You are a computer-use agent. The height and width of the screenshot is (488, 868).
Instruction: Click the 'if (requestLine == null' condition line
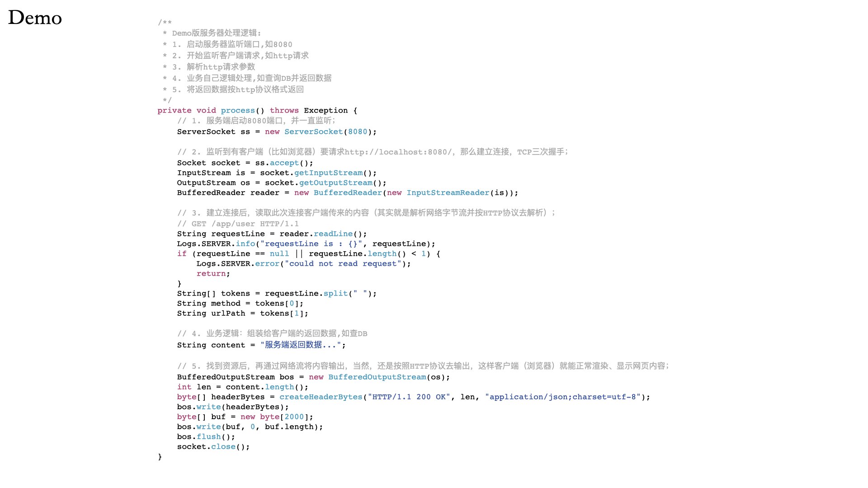click(x=308, y=253)
